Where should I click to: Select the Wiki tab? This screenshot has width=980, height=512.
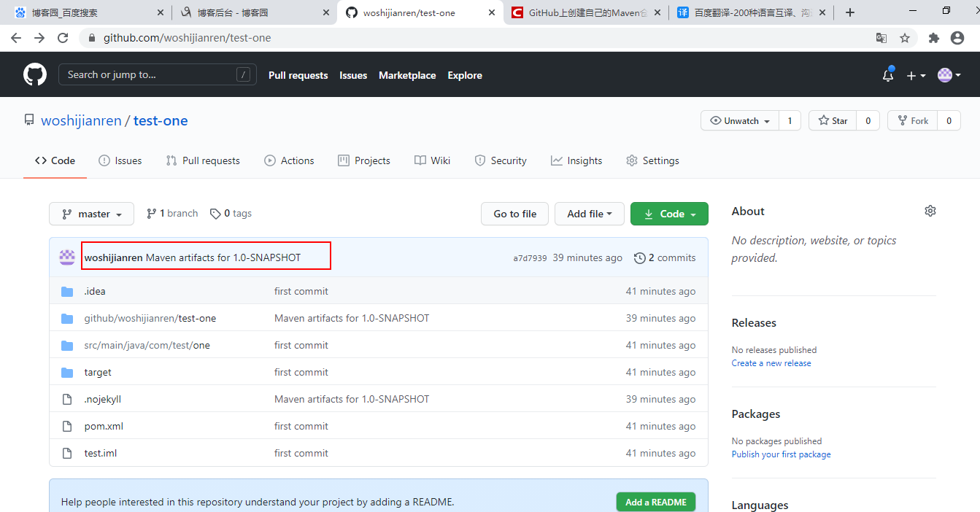point(432,160)
